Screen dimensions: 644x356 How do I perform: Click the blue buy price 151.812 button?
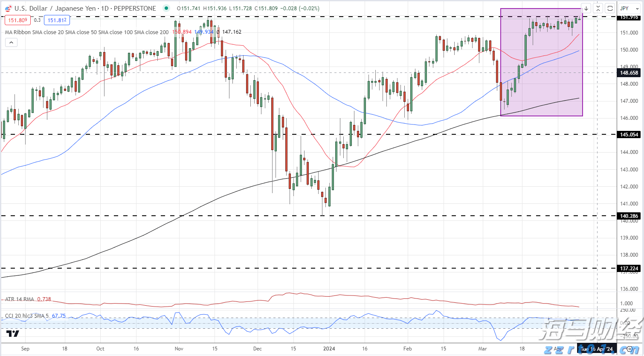click(x=57, y=20)
